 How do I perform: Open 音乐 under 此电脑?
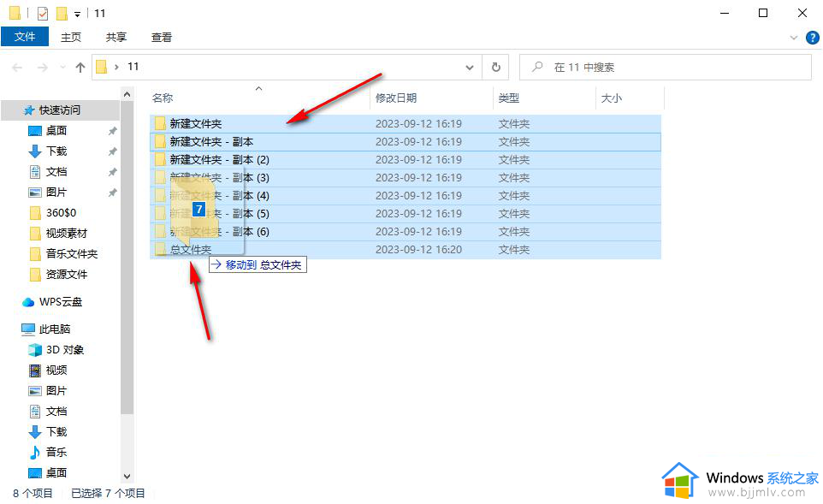click(x=56, y=452)
